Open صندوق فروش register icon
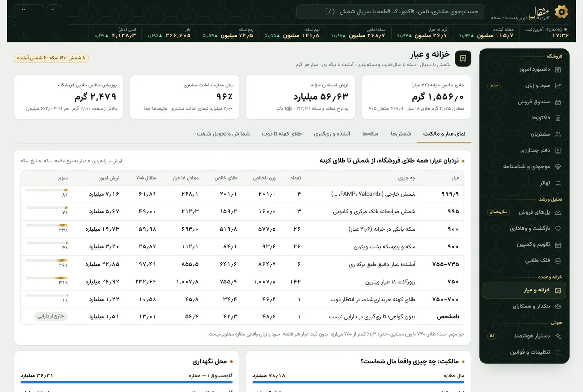583x392 pixels. pos(558,102)
